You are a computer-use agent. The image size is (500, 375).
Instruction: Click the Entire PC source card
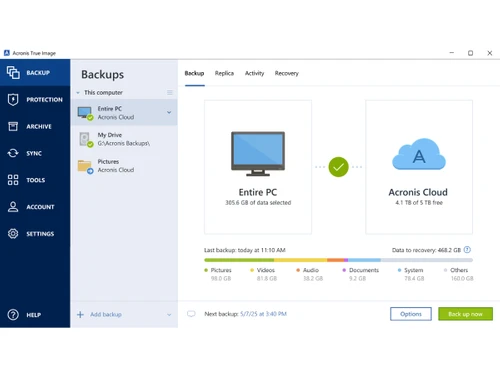pyautogui.click(x=258, y=167)
